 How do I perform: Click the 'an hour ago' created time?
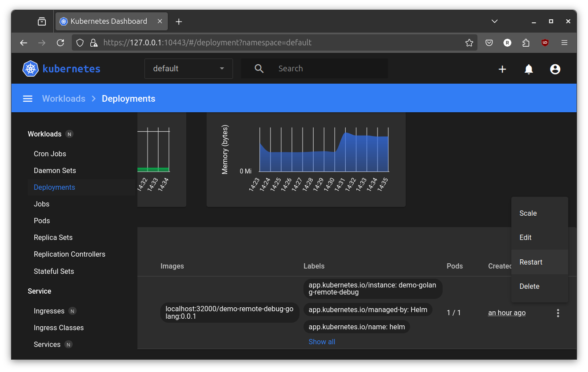click(x=507, y=313)
